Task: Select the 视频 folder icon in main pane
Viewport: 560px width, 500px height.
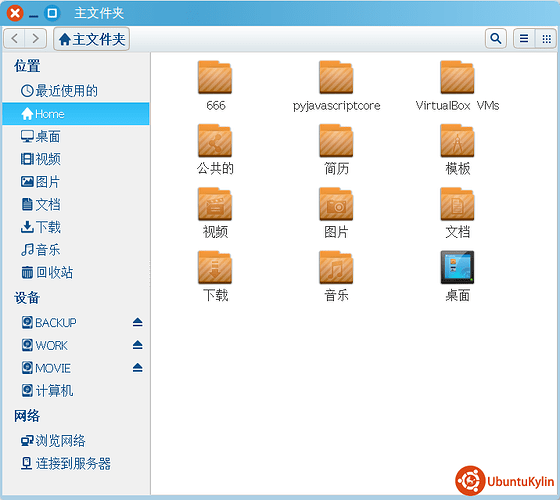Action: tap(215, 204)
